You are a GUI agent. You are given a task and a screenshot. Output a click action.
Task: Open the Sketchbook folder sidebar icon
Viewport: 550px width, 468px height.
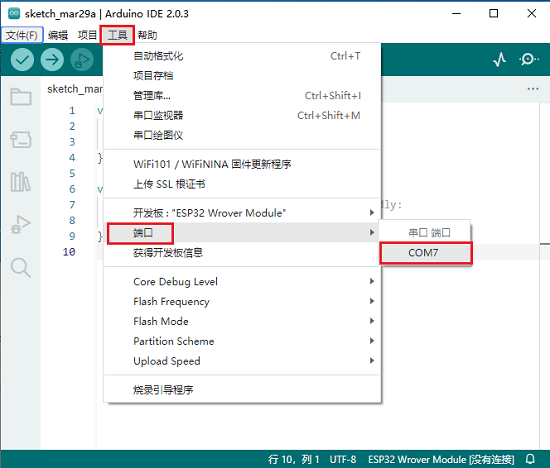coord(21,97)
